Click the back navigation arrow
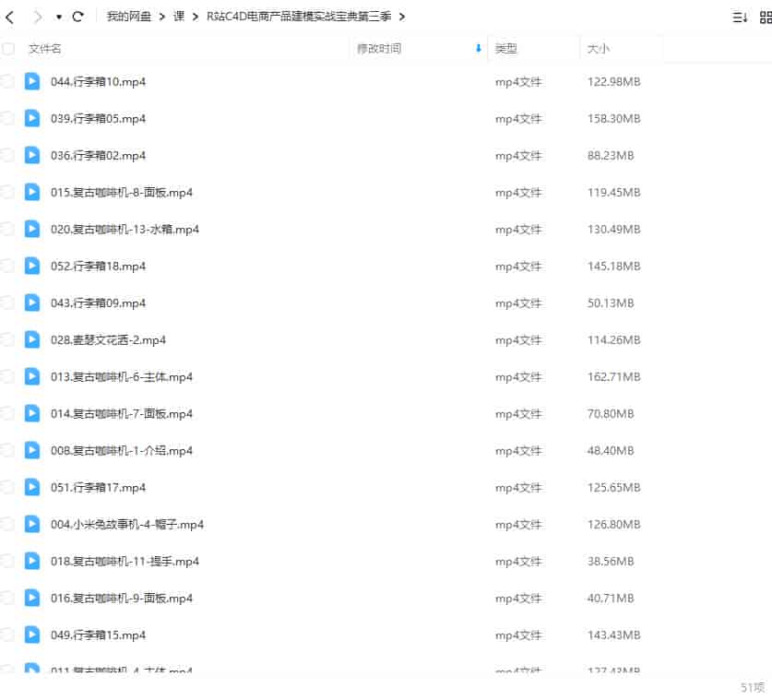This screenshot has width=772, height=700. click(10, 16)
